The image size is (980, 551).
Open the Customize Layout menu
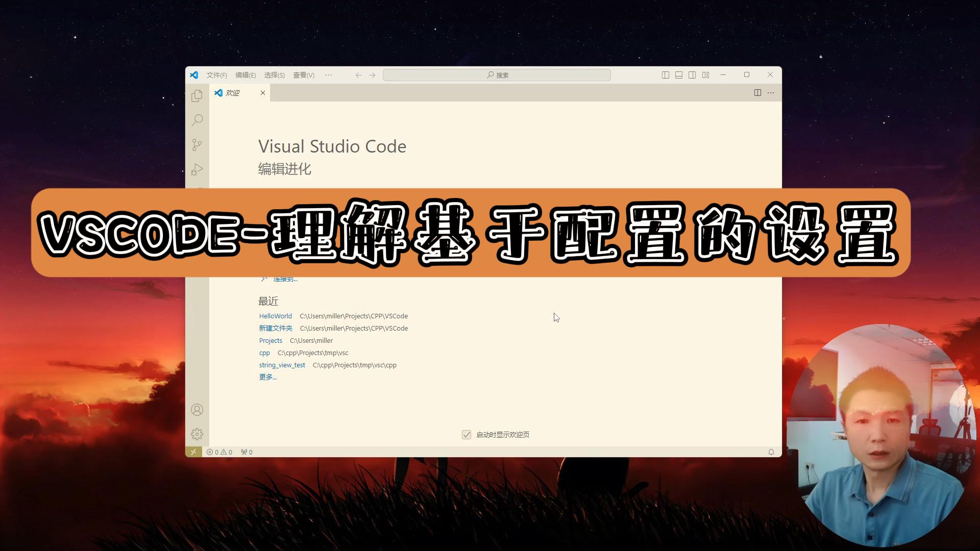(x=706, y=75)
